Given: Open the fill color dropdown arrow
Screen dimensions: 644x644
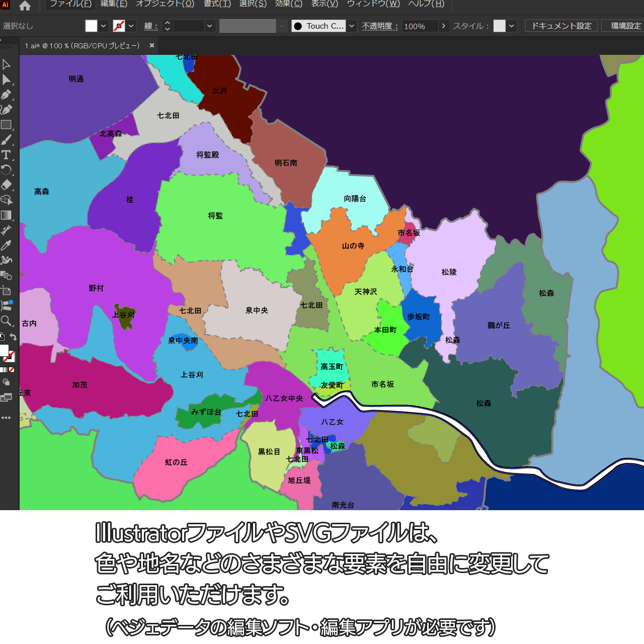Looking at the screenshot, I should [x=103, y=26].
